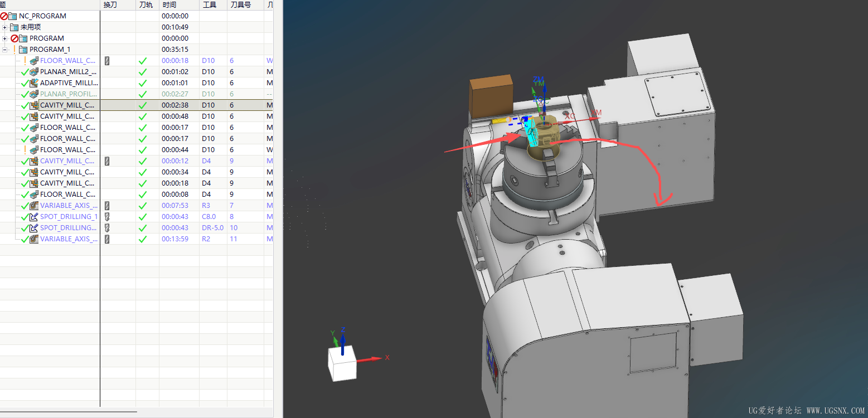Image resolution: width=868 pixels, height=418 pixels.
Task: Click the icon of the highlighted 00:02:38 CAVITY_MILL
Action: tap(34, 105)
